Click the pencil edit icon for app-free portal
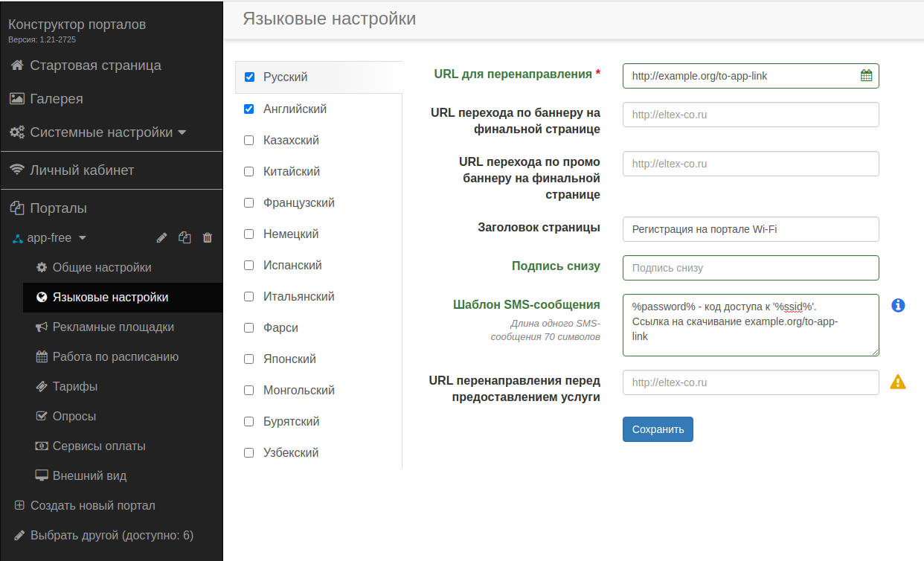This screenshot has width=924, height=561. (x=161, y=238)
